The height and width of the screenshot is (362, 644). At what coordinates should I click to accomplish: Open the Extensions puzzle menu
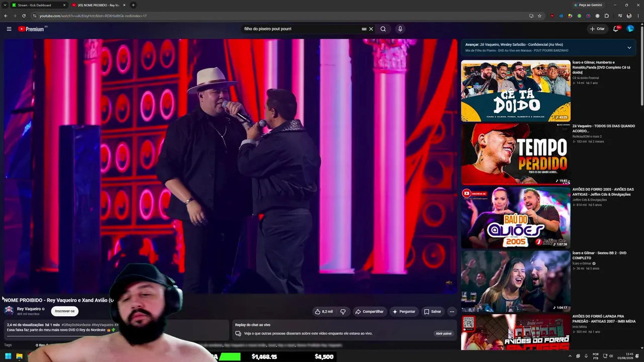click(606, 16)
